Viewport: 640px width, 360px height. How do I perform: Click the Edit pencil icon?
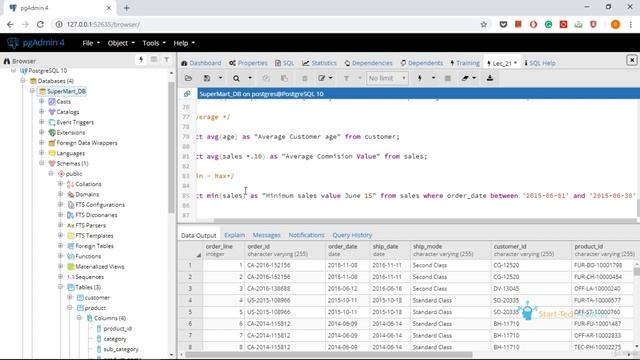322,78
